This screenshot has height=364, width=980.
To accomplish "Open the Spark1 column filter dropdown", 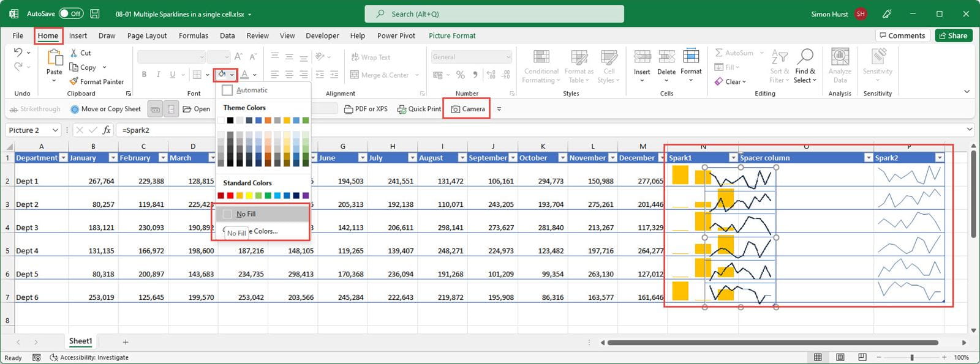I will pyautogui.click(x=733, y=158).
